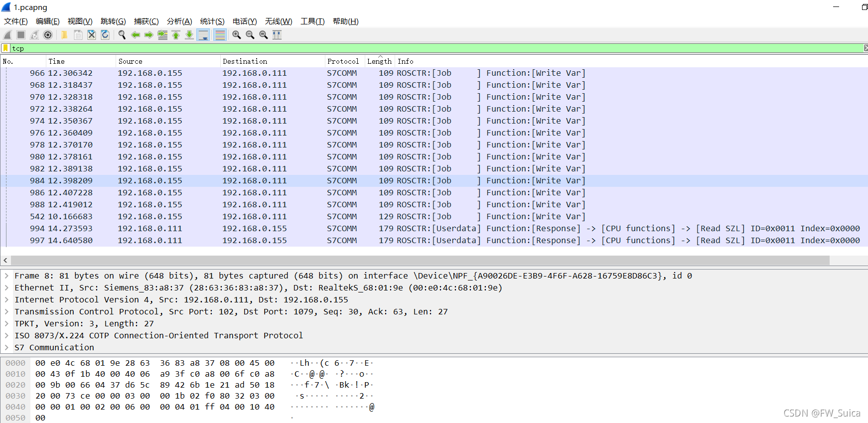The width and height of the screenshot is (868, 423).
Task: Expand Internet Protocol Version 4 row
Action: tap(6, 300)
